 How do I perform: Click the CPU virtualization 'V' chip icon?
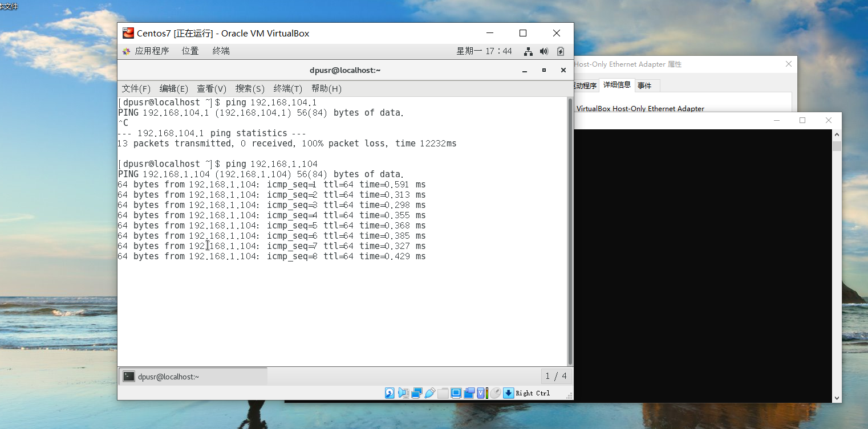[482, 393]
